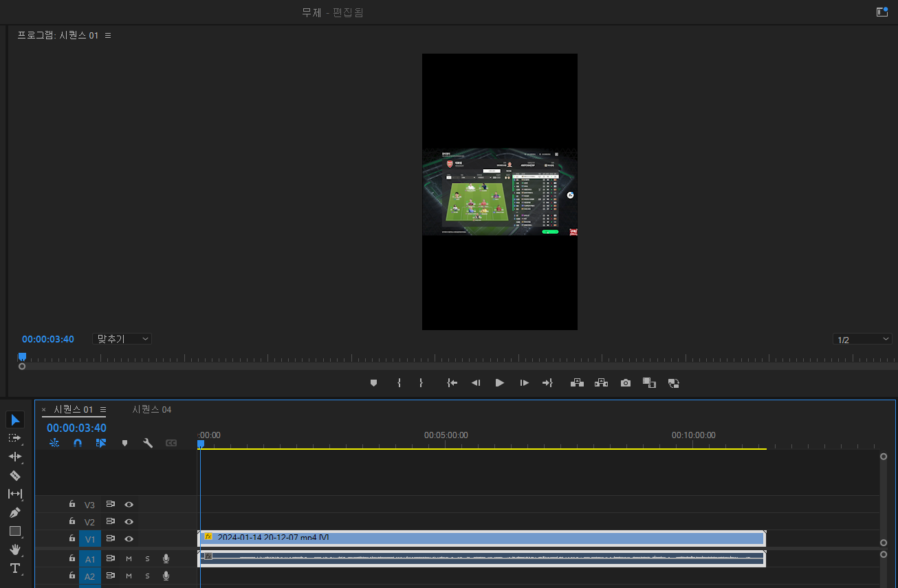
Task: Hide the V2 track output
Action: tap(129, 522)
